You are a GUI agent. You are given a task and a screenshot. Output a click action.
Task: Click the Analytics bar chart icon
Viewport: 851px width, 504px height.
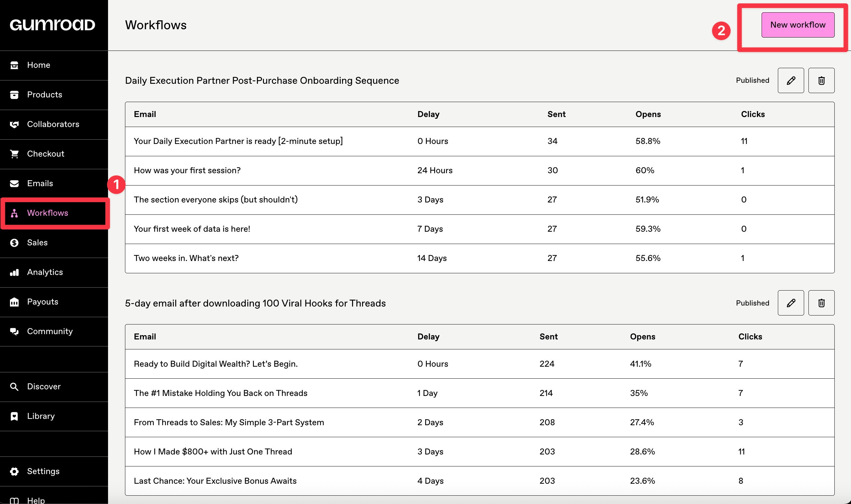click(14, 272)
